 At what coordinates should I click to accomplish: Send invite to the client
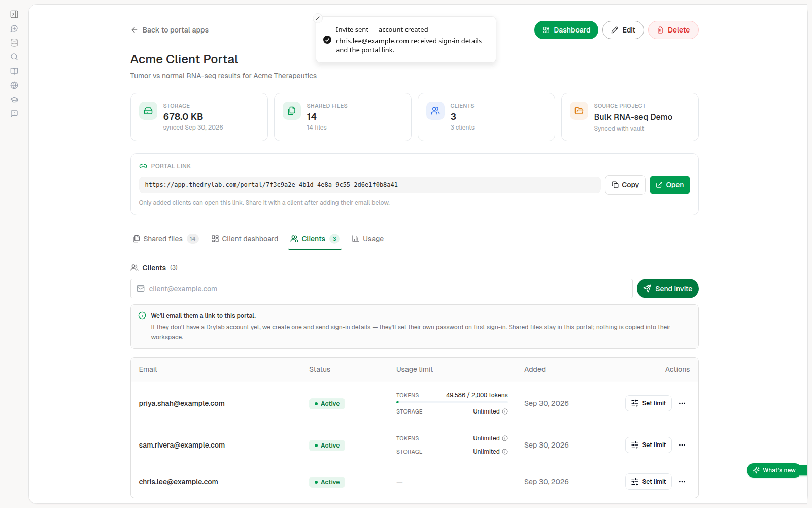(x=667, y=289)
